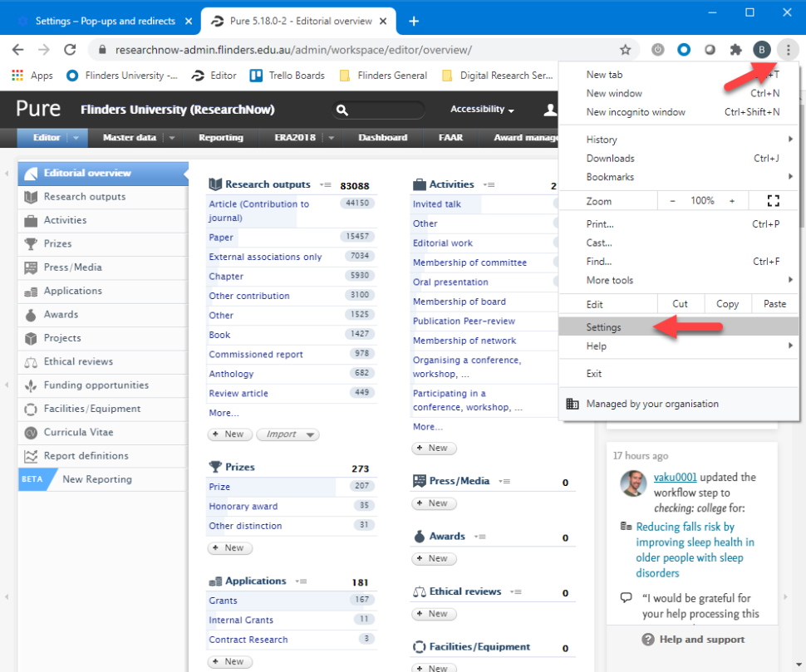
Task: Open the user profile icon in Pure header
Action: [550, 110]
